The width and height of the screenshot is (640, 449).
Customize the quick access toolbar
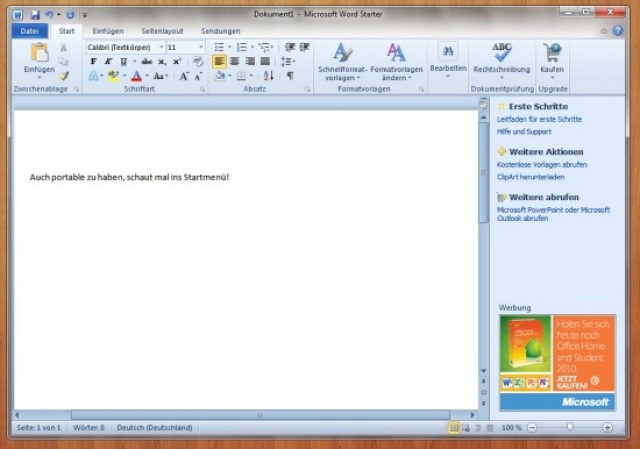tap(84, 15)
